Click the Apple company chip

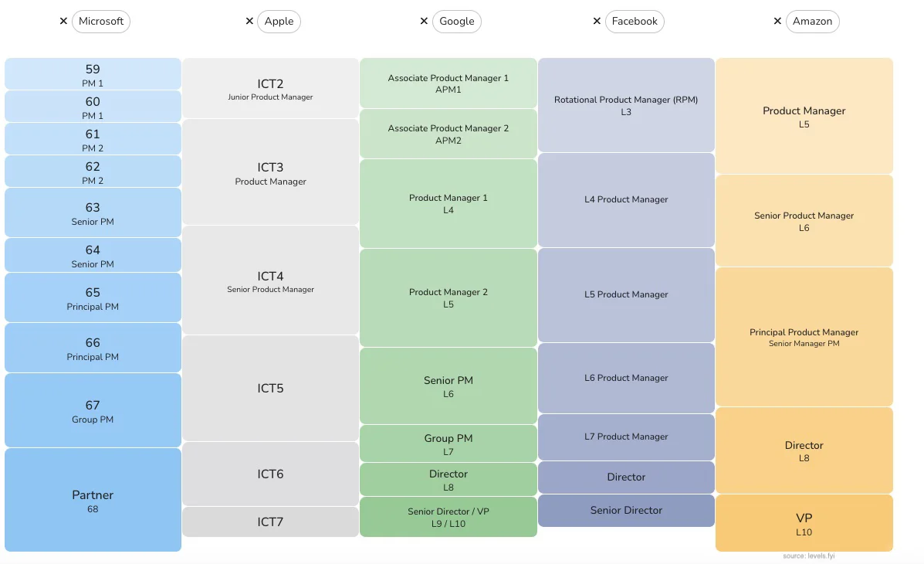click(279, 22)
